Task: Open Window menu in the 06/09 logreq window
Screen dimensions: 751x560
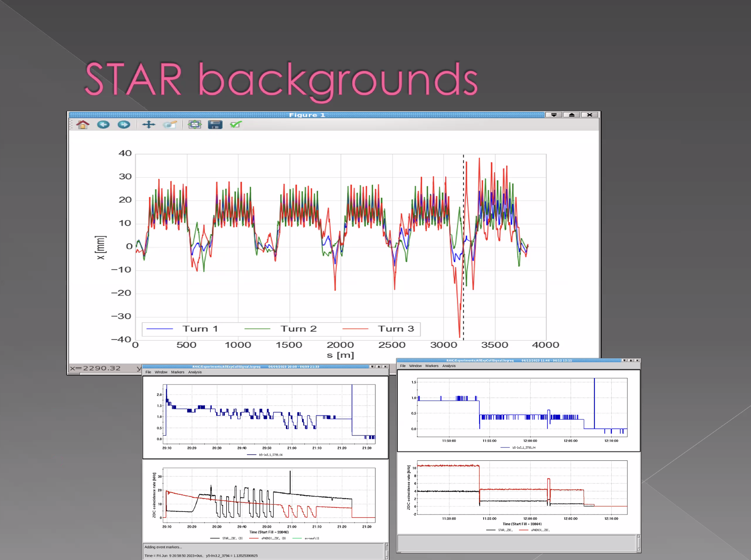Action: coord(161,372)
